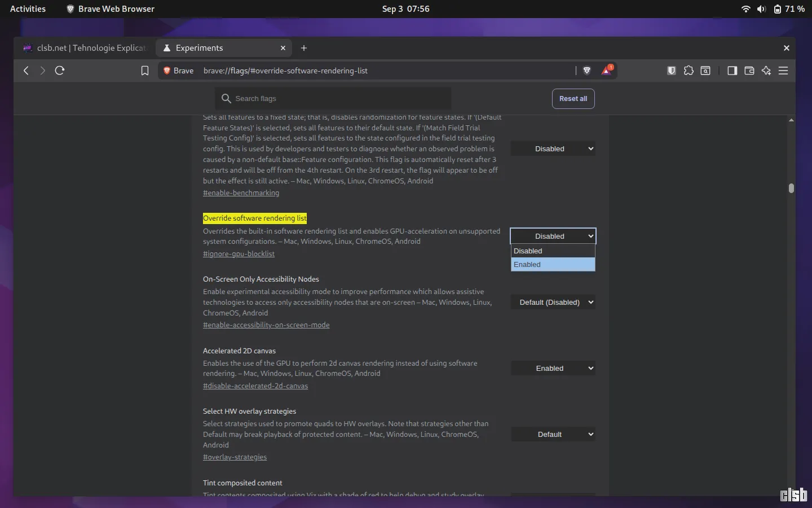Switch to the clsb.net tab

(85, 48)
